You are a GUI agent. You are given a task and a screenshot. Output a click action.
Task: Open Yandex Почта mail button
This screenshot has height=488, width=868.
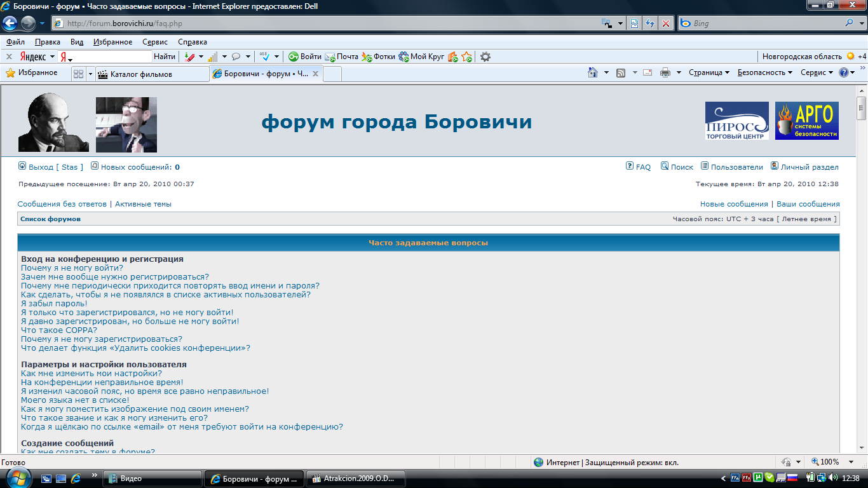click(342, 57)
